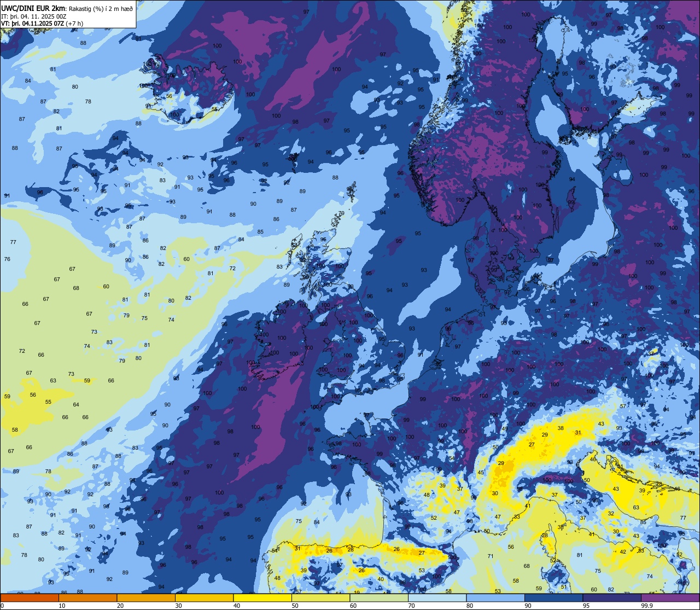The height and width of the screenshot is (610, 700).
Task: Select the 70–80% pale blue legend swatch
Action: click(437, 598)
